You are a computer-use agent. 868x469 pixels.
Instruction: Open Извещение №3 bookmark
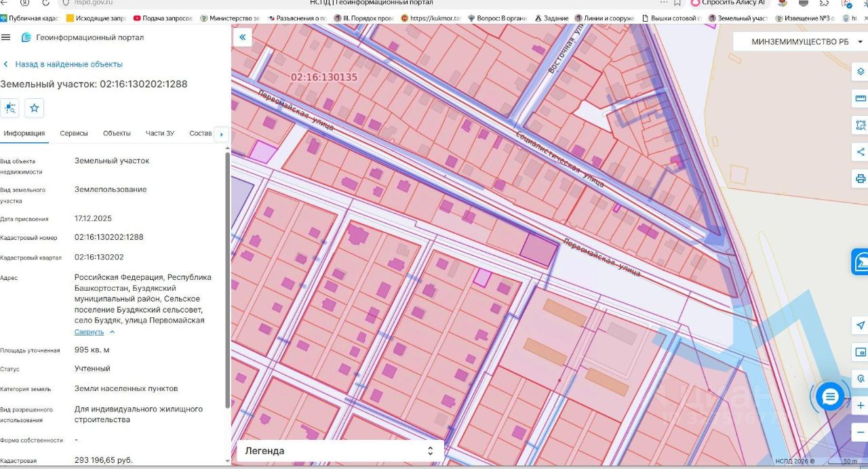[x=805, y=18]
